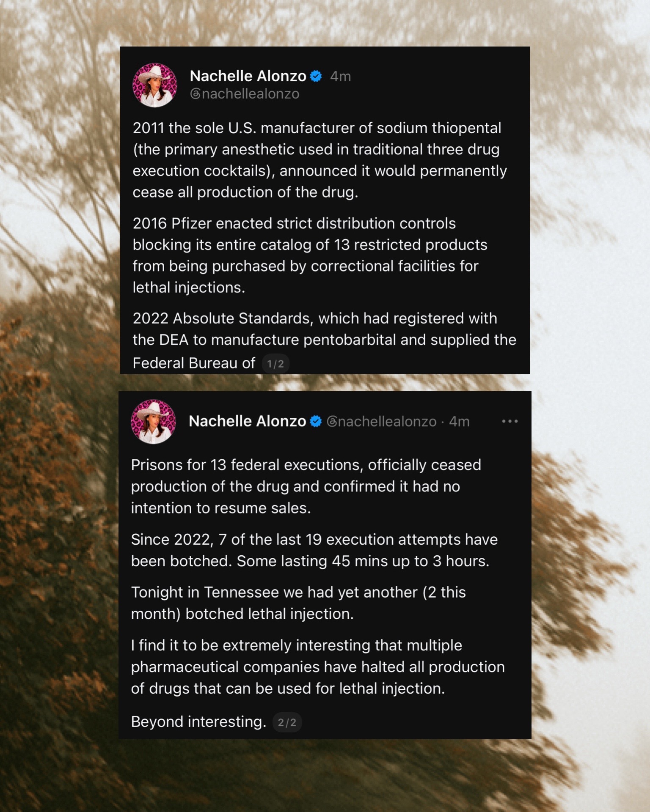Image resolution: width=650 pixels, height=812 pixels.
Task: Click the @nachellealonzo handle in the second post
Action: pos(382,422)
